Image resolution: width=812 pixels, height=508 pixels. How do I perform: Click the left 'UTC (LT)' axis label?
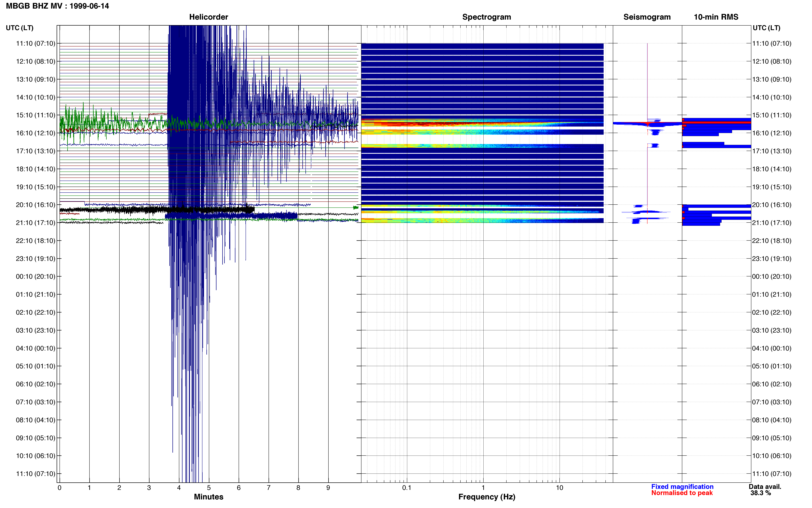coord(20,28)
